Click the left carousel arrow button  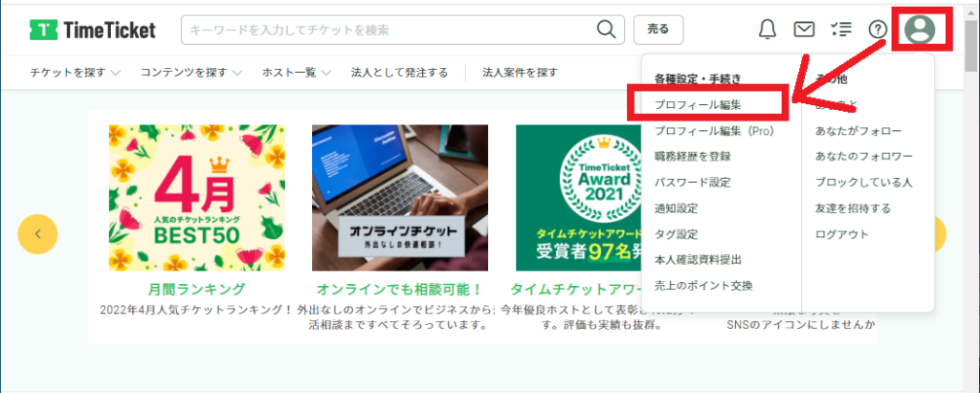[38, 233]
